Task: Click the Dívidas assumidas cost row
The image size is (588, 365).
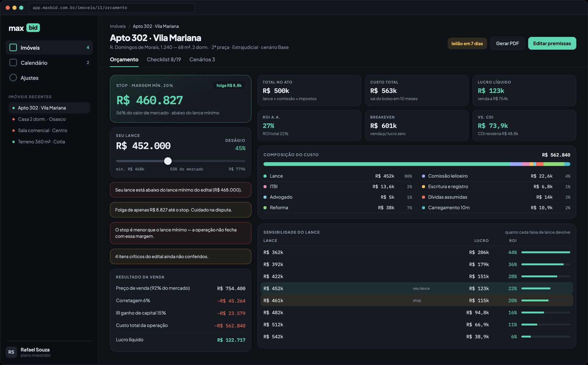Action: pyautogui.click(x=496, y=197)
